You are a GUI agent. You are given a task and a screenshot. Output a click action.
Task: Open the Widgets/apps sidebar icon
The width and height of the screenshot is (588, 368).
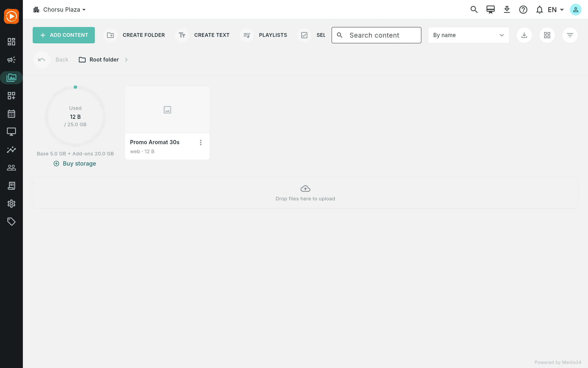click(x=11, y=96)
